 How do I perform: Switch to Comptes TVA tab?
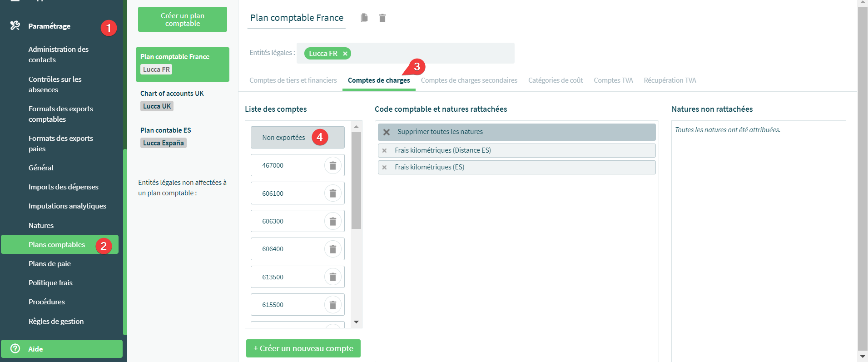[x=613, y=80]
